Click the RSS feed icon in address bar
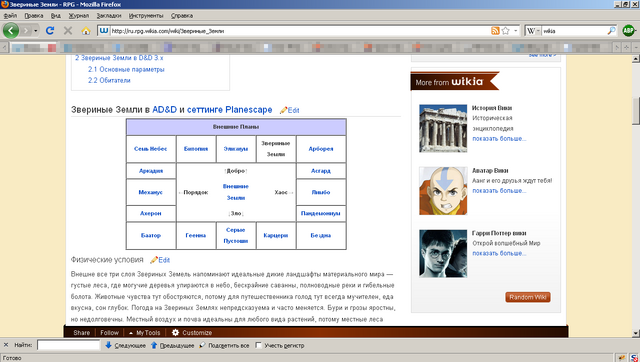Screen dimensions: 640x362 [x=495, y=31]
